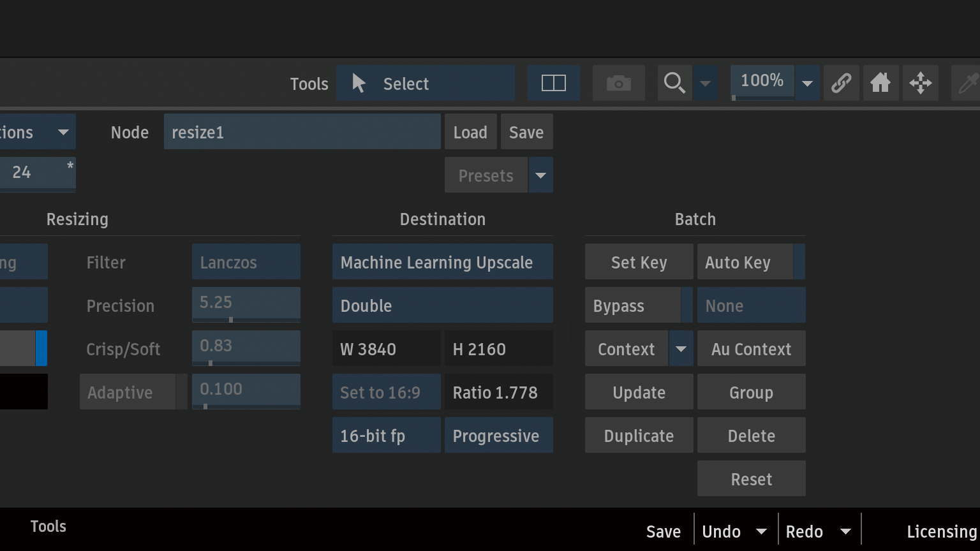Click the Node name field resize1
The height and width of the screenshot is (551, 980).
point(302,132)
